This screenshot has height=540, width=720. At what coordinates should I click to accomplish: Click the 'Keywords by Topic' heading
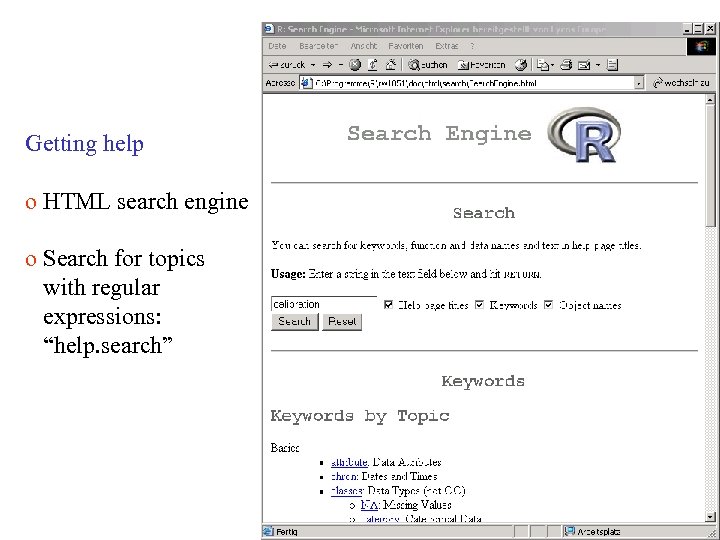pyautogui.click(x=360, y=416)
